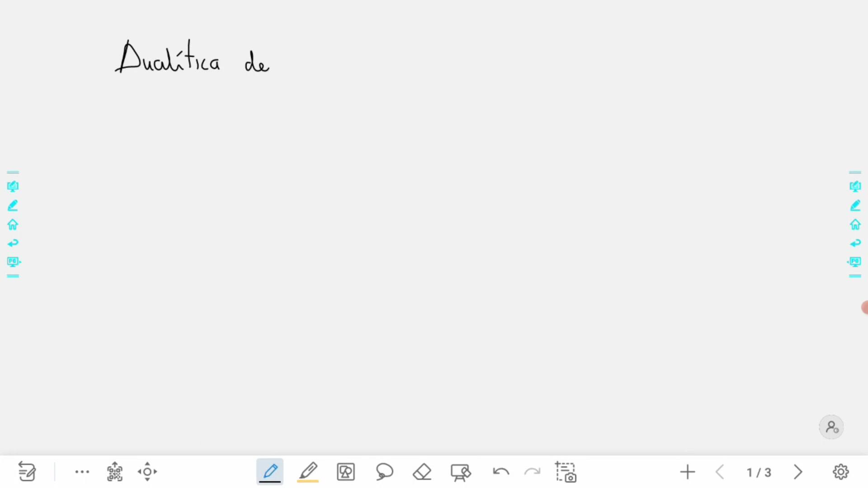Undo the last stroke
Viewport: 868px width, 488px height.
point(501,472)
